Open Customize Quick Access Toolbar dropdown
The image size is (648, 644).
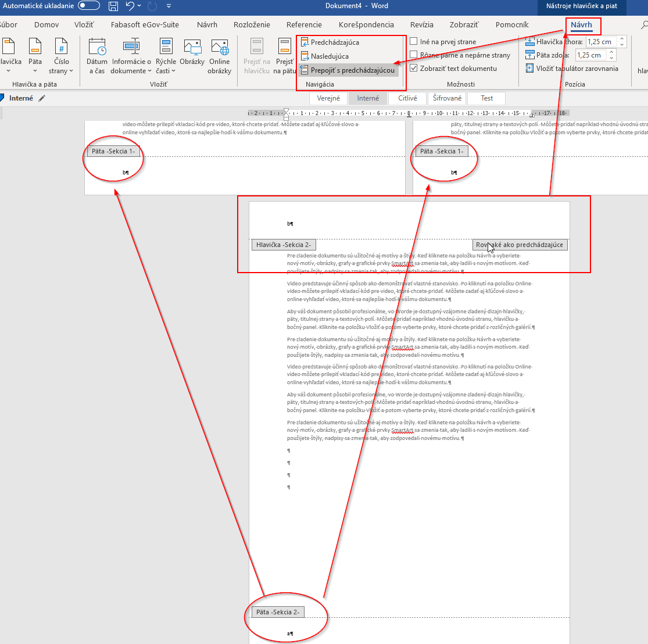169,6
